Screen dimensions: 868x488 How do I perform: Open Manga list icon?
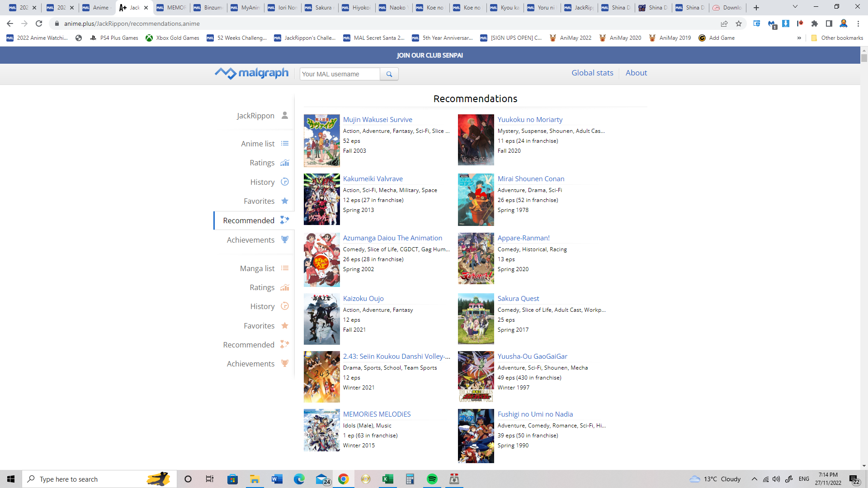284,268
